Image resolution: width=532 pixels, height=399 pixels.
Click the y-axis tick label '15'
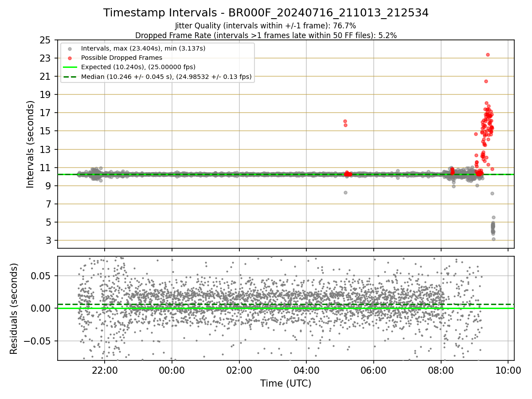45,131
